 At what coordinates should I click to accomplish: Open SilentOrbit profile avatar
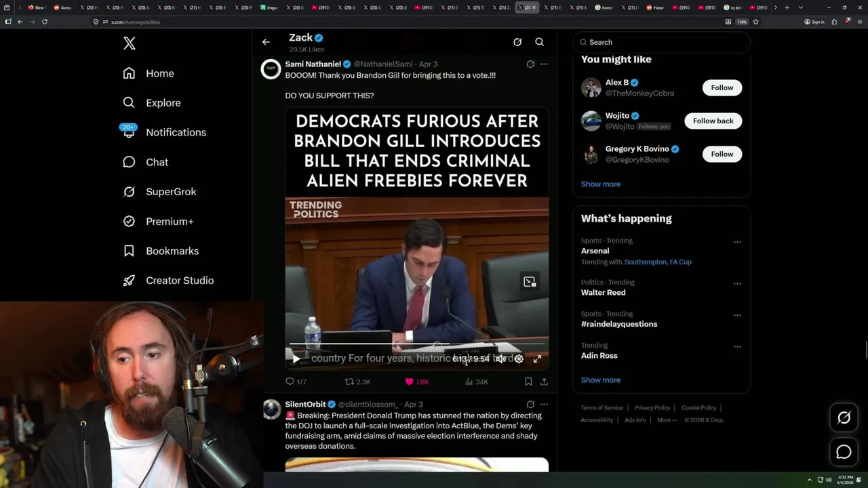coord(271,409)
